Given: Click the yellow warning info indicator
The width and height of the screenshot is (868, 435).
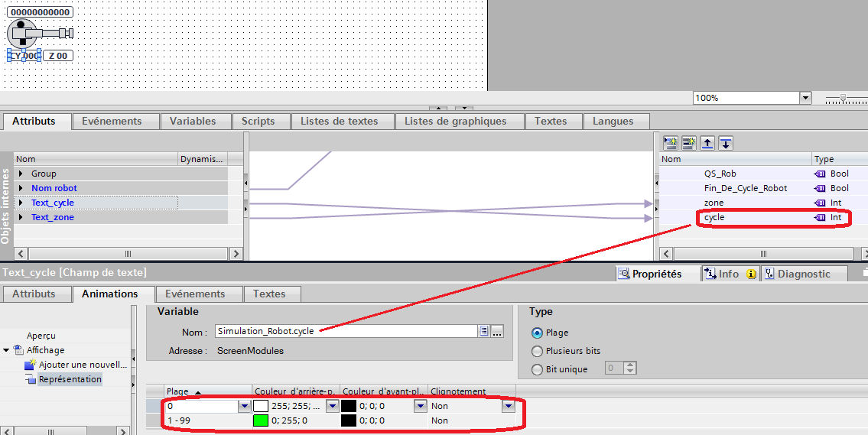Looking at the screenshot, I should point(751,274).
